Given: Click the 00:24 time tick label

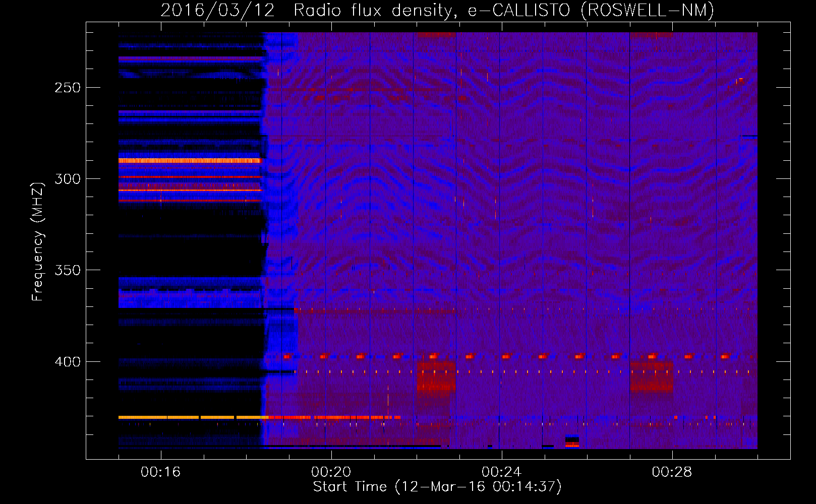Looking at the screenshot, I should coord(502,472).
